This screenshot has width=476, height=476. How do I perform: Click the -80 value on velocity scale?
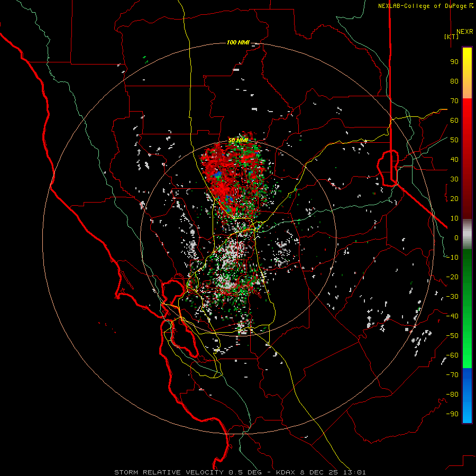452,395
